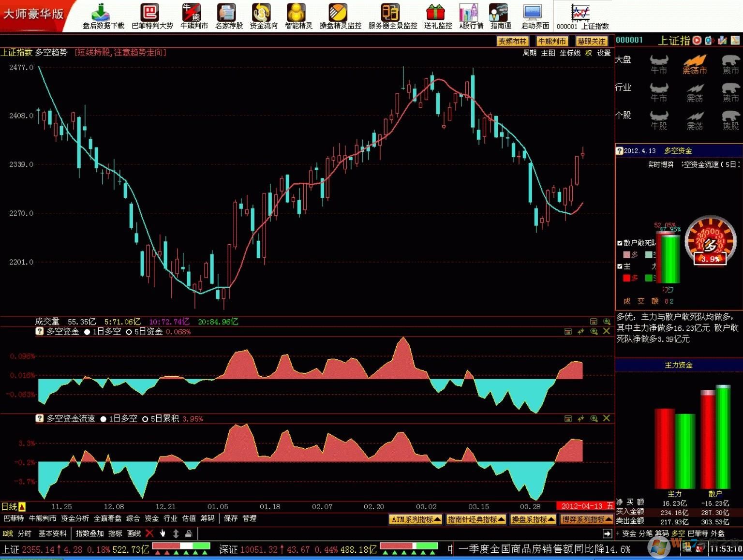The height and width of the screenshot is (560, 743).
Task: Click the red 多 legend swatch under 主力
Action: (x=627, y=278)
